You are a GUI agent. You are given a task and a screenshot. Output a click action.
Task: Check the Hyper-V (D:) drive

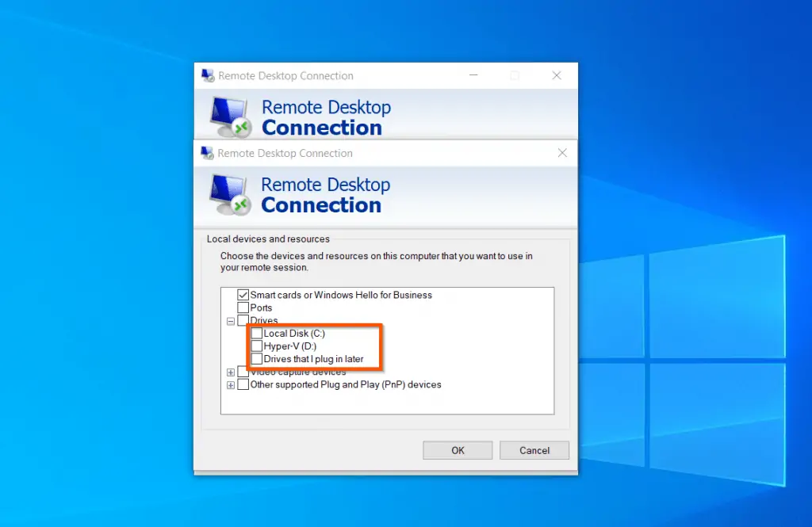tap(256, 346)
